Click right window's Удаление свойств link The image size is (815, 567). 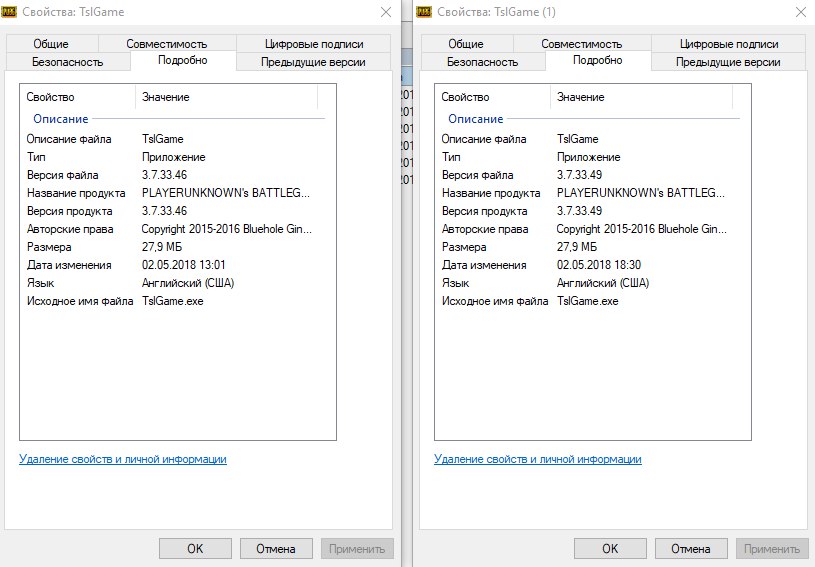pyautogui.click(x=537, y=459)
